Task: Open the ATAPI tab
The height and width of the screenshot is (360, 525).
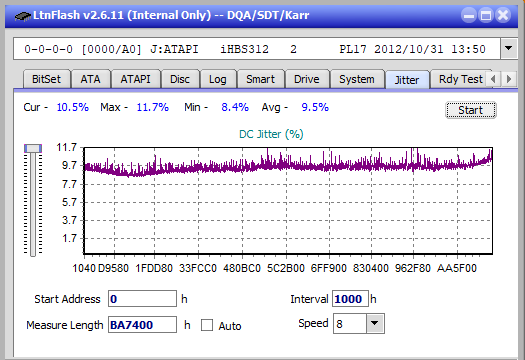Action: [x=135, y=79]
